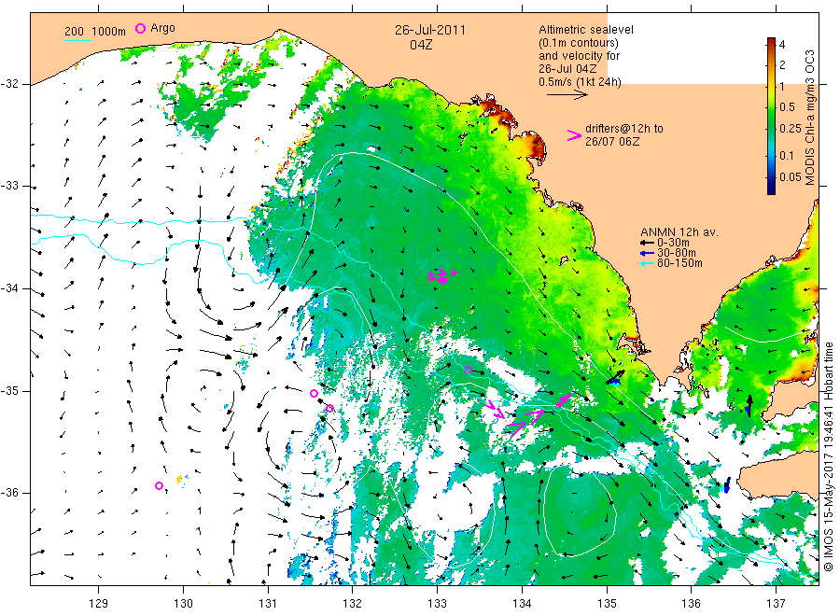The image size is (840, 616).
Task: Click the '26-Jul-2011' date title
Action: click(430, 30)
